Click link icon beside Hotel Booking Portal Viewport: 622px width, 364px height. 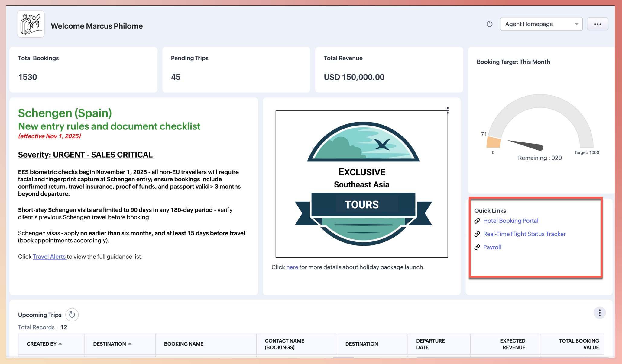coord(477,221)
